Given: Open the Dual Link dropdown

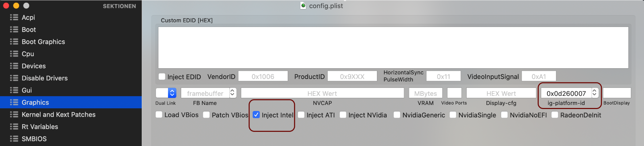Looking at the screenshot, I should (172, 93).
